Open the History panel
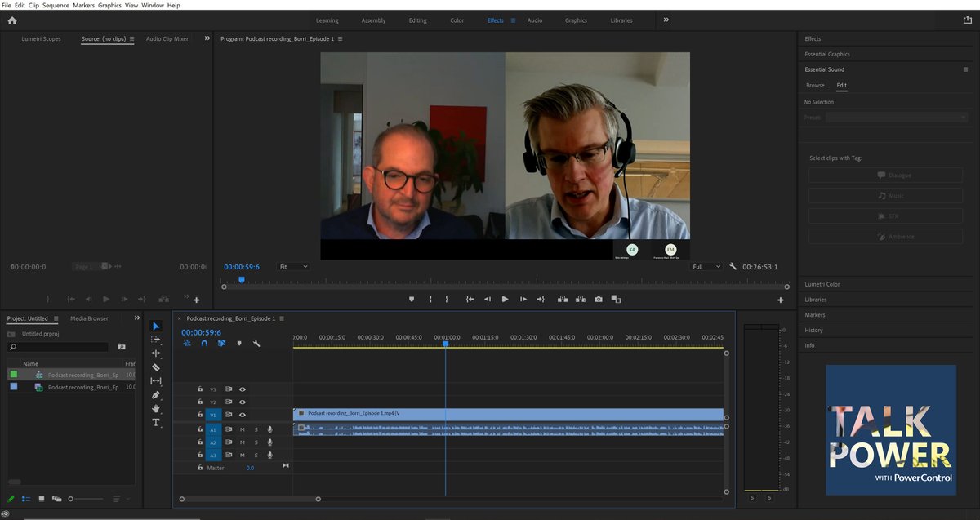The image size is (980, 520). pyautogui.click(x=813, y=330)
